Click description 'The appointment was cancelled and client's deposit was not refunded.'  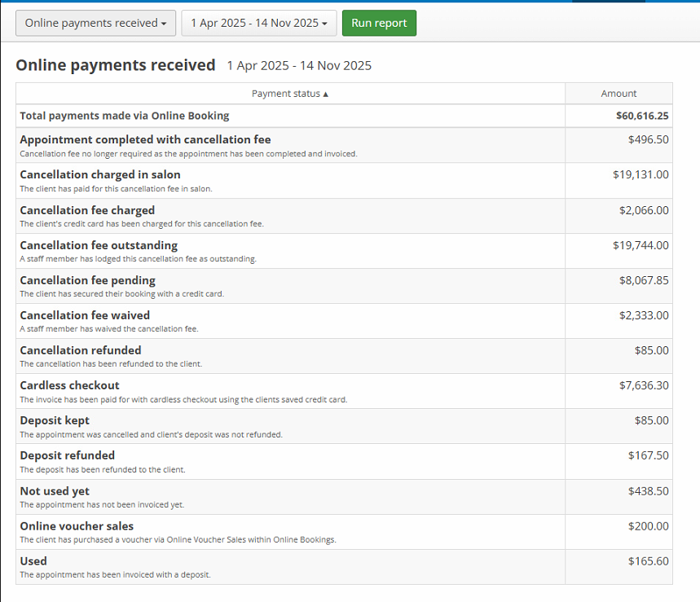coord(152,435)
